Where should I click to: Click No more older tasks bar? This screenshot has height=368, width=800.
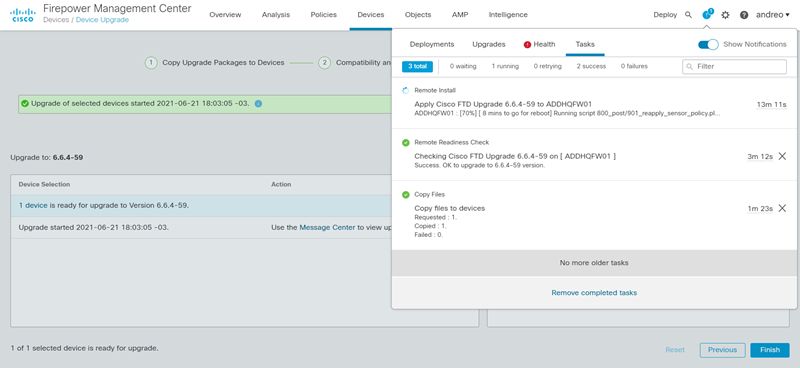[594, 263]
